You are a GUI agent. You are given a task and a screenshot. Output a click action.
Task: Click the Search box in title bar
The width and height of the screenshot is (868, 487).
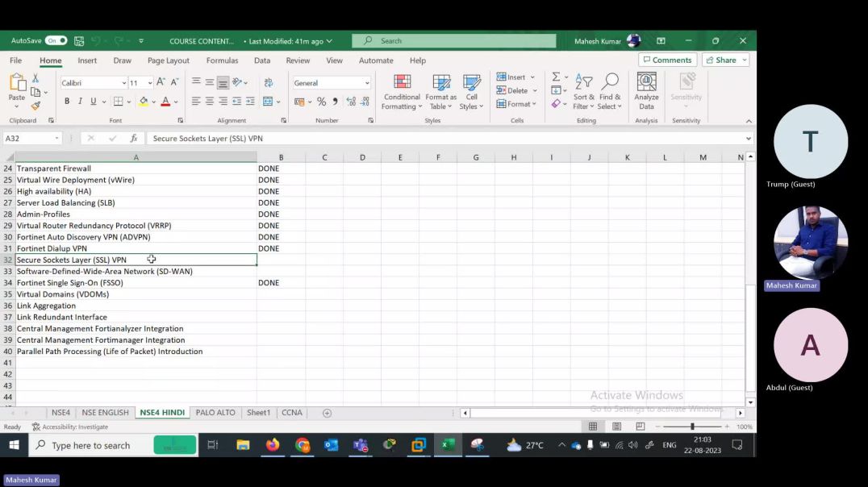pos(454,41)
